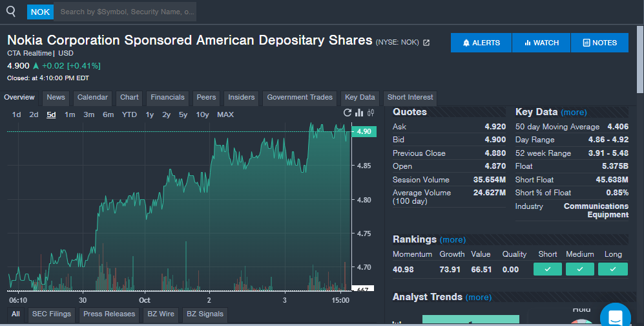Refresh the chart with the reload icon
Viewport: 644px width, 326px height.
(348, 113)
